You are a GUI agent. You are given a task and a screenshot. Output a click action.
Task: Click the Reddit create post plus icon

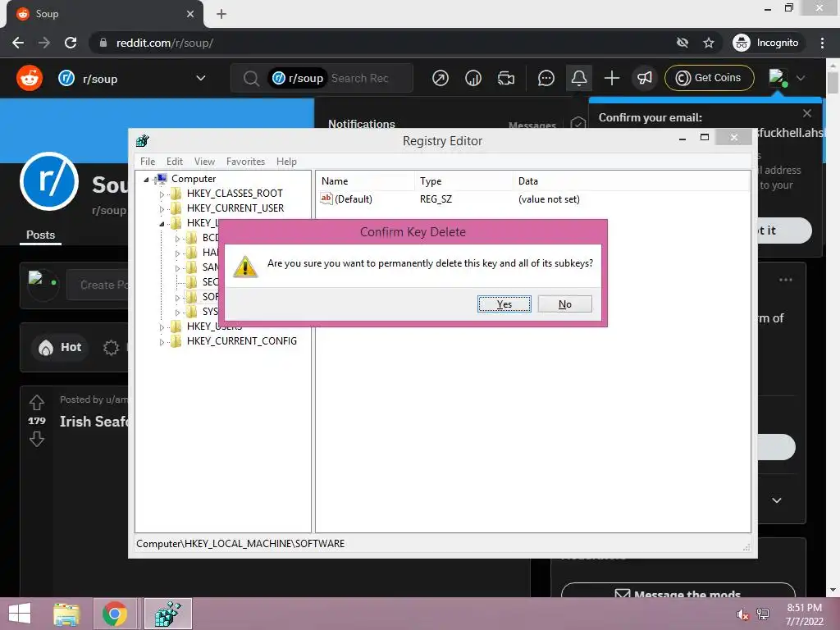coord(612,78)
